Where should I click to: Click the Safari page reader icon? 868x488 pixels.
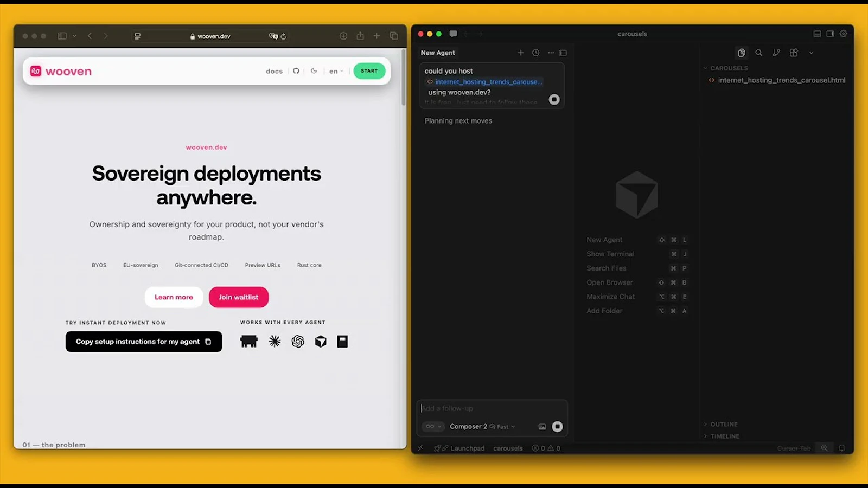[138, 36]
